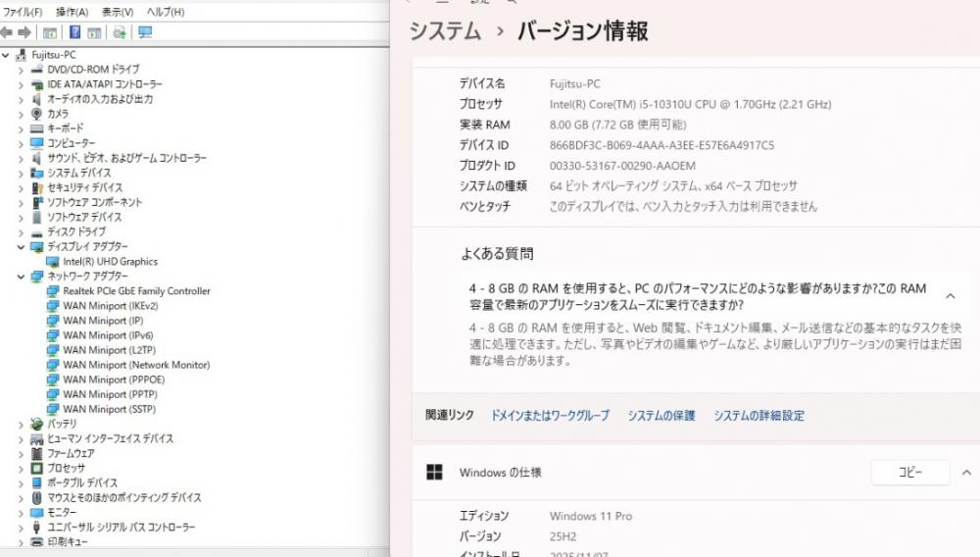Image resolution: width=980 pixels, height=557 pixels.
Task: Expand the バッテリ category arrow
Action: (21, 425)
